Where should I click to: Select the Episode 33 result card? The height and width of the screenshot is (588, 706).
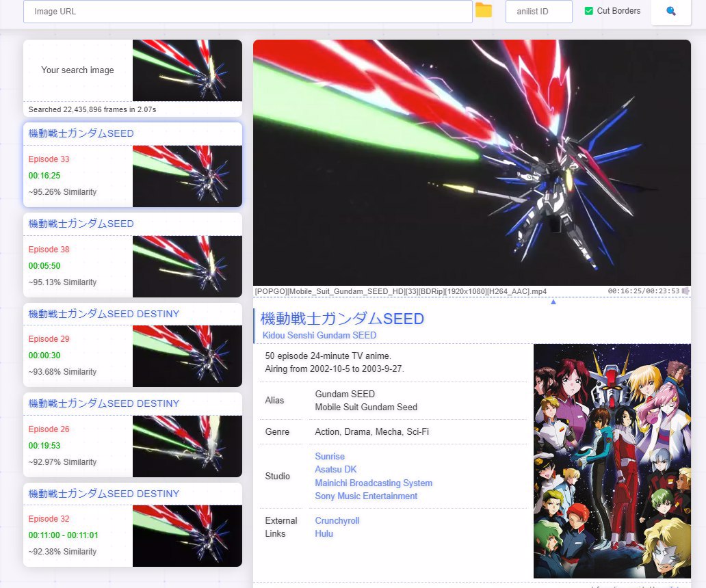tap(133, 165)
